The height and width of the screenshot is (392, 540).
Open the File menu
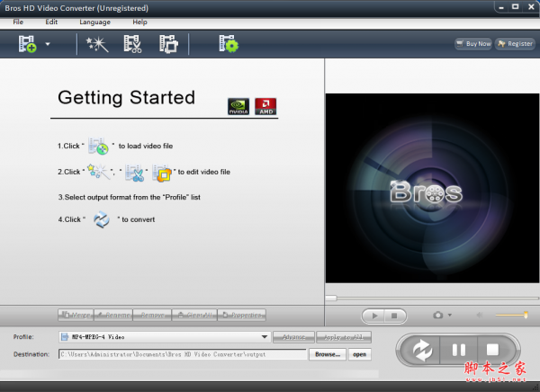point(18,22)
